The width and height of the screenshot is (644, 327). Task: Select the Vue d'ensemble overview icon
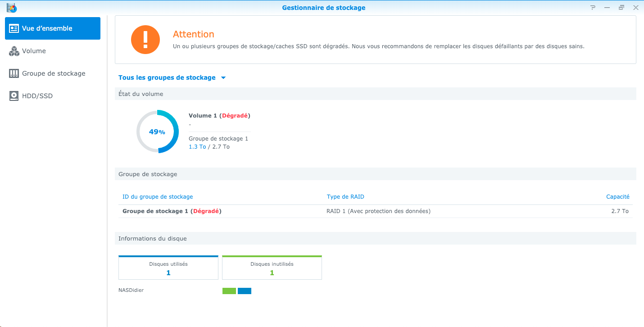click(14, 28)
